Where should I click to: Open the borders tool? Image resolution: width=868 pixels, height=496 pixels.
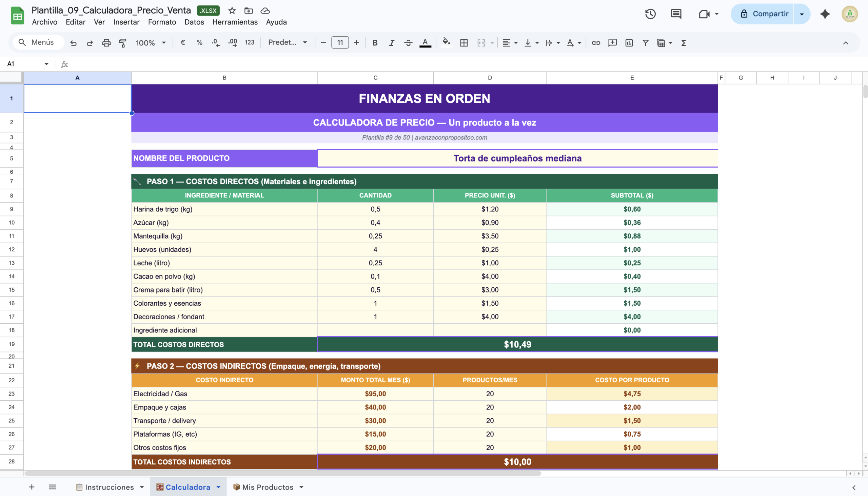463,43
